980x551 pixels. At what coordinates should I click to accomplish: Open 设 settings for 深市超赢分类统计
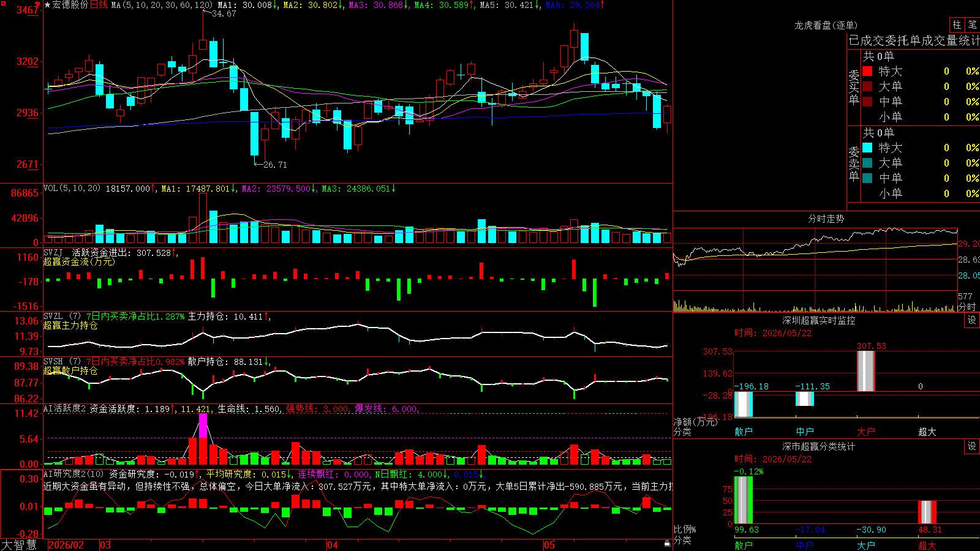coord(972,446)
